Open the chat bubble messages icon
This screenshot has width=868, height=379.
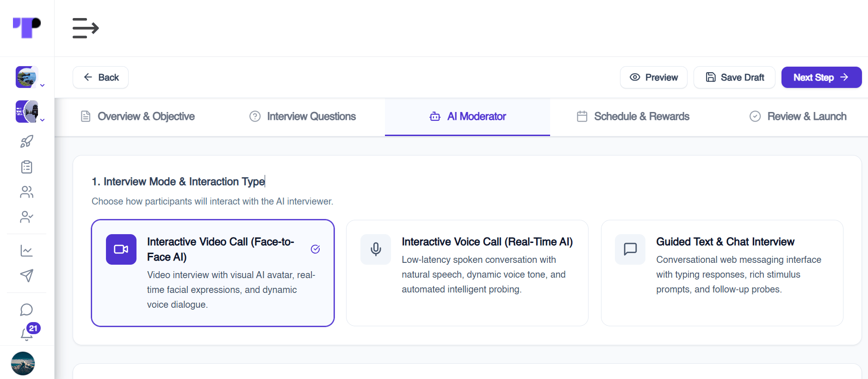pyautogui.click(x=27, y=310)
